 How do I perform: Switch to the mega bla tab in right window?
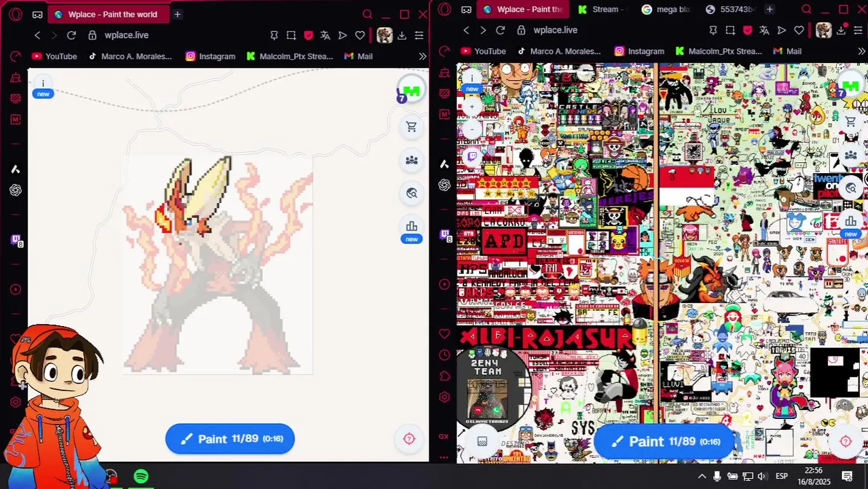(x=665, y=10)
